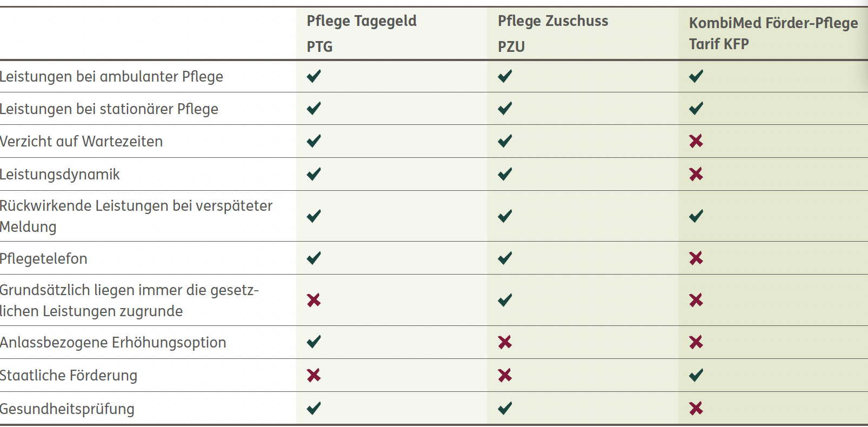Click the row label Verzicht auf Wartezeiten
868x427 pixels.
pyautogui.click(x=82, y=142)
